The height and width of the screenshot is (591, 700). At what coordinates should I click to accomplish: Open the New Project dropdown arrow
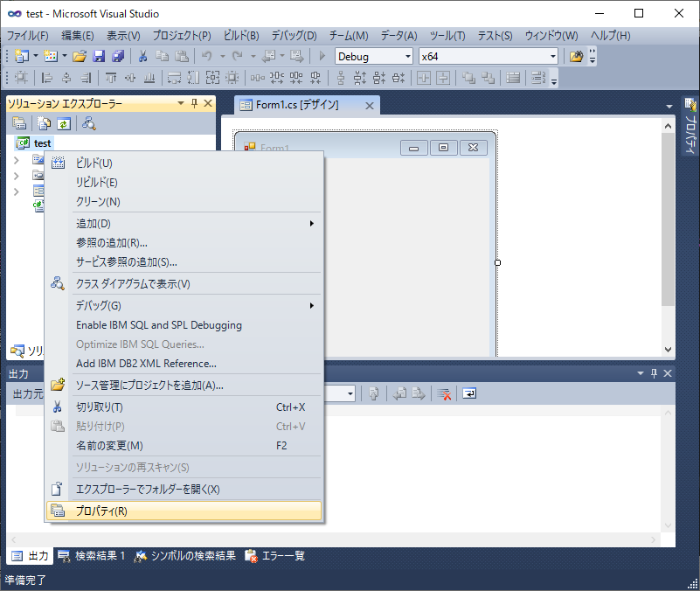point(36,56)
